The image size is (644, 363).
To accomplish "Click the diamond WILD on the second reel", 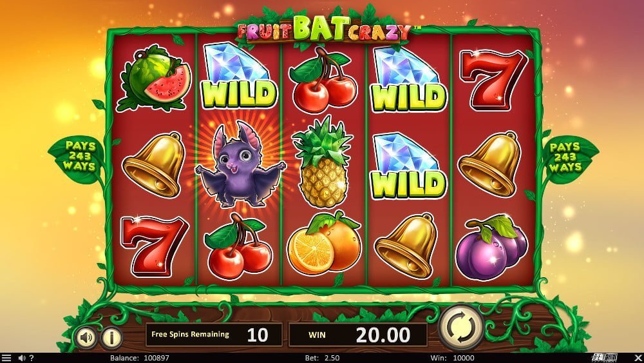I will (240, 75).
